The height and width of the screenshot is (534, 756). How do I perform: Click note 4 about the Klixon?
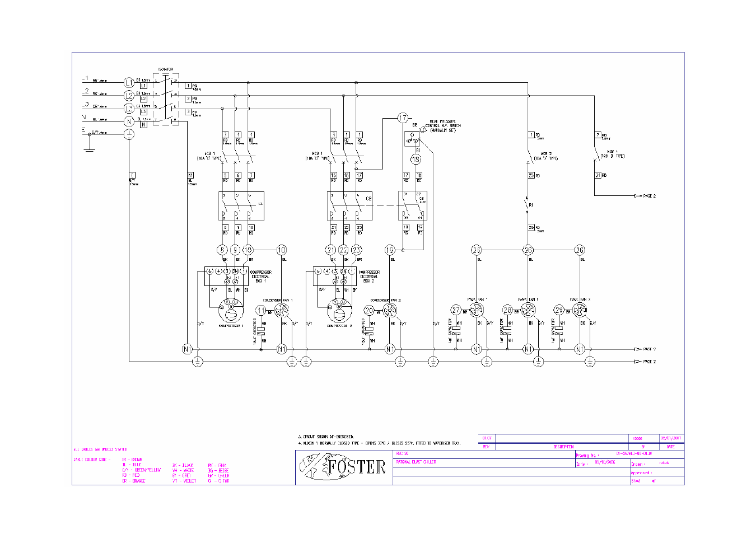coord(379,443)
